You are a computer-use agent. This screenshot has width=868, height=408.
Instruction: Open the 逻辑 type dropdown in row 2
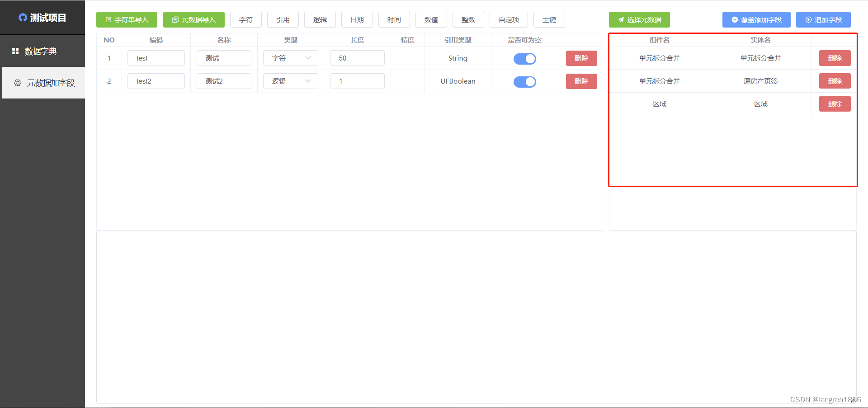[291, 81]
